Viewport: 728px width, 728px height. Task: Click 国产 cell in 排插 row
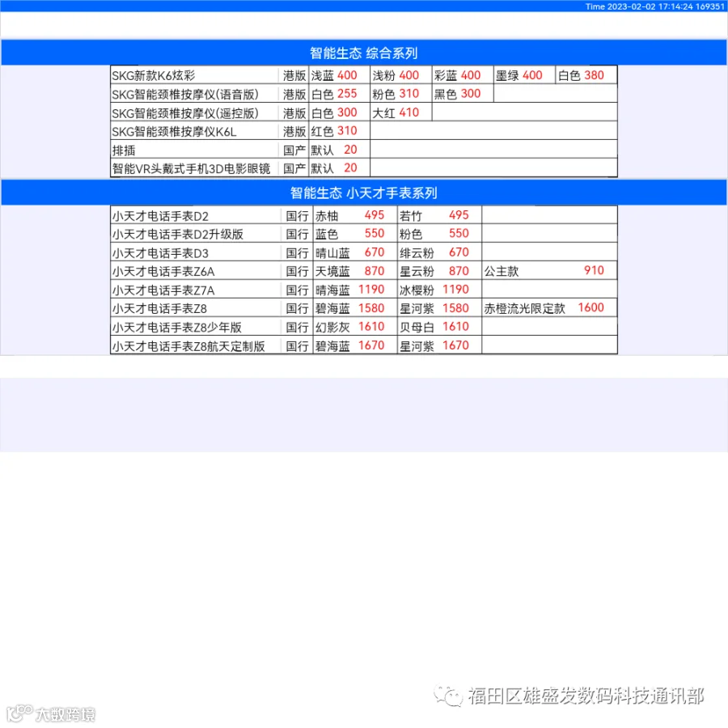pyautogui.click(x=294, y=150)
